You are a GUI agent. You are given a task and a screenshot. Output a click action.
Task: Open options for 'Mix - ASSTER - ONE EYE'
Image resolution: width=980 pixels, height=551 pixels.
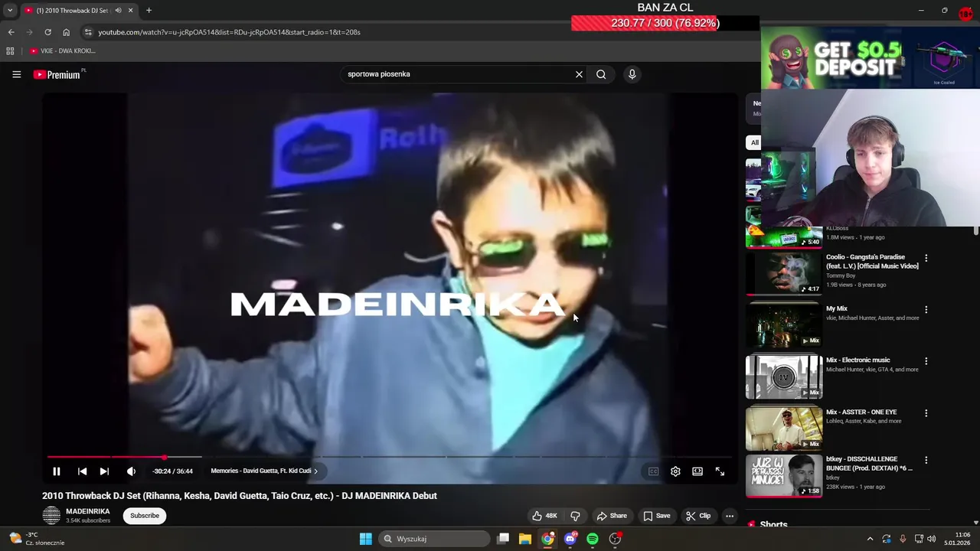pyautogui.click(x=926, y=413)
